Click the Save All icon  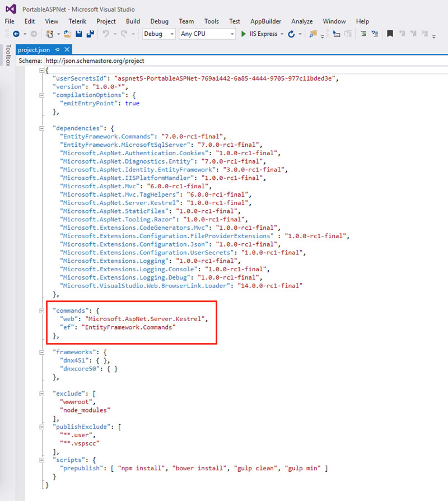coord(90,34)
